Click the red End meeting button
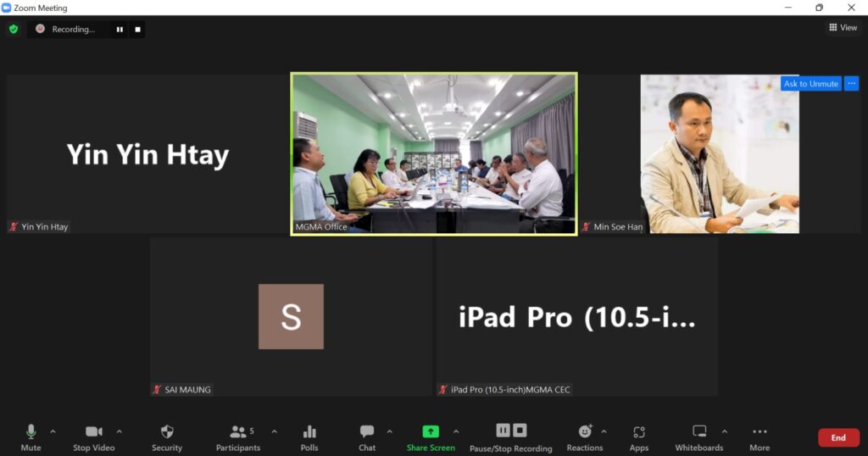This screenshot has width=868, height=456. click(x=838, y=437)
